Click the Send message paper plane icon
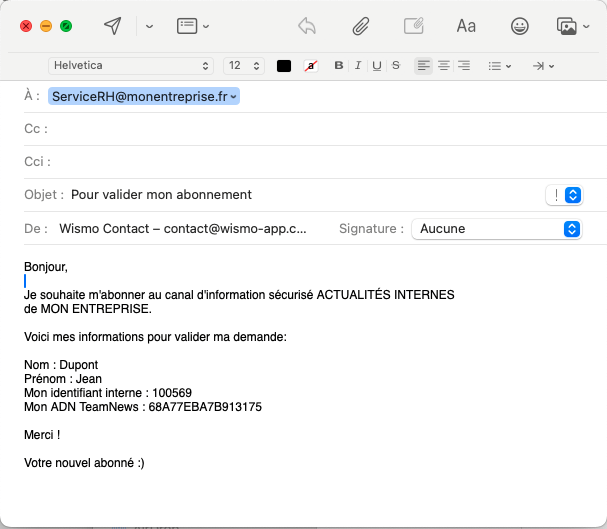Screen dimensions: 607x529 pyautogui.click(x=113, y=26)
